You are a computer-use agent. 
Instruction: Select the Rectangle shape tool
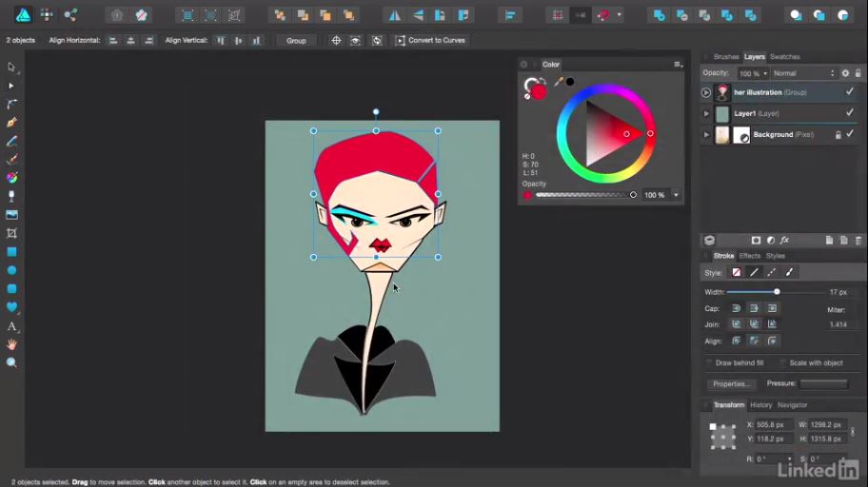(11, 252)
